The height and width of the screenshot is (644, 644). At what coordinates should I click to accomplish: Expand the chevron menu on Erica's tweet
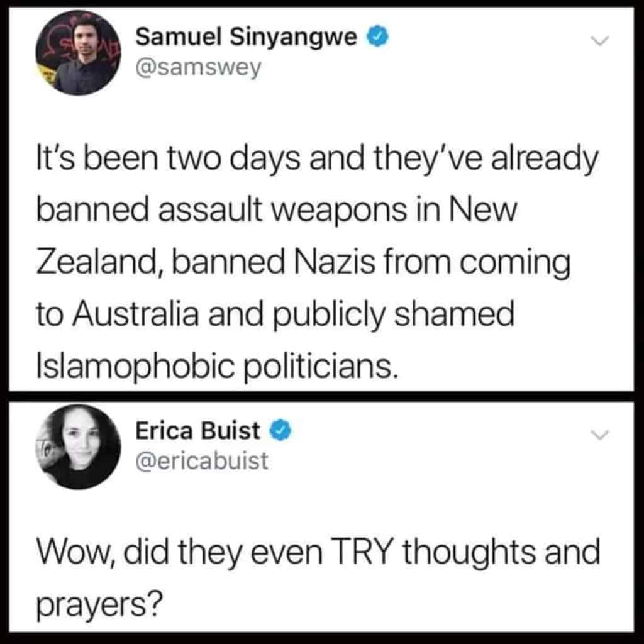[x=599, y=435]
